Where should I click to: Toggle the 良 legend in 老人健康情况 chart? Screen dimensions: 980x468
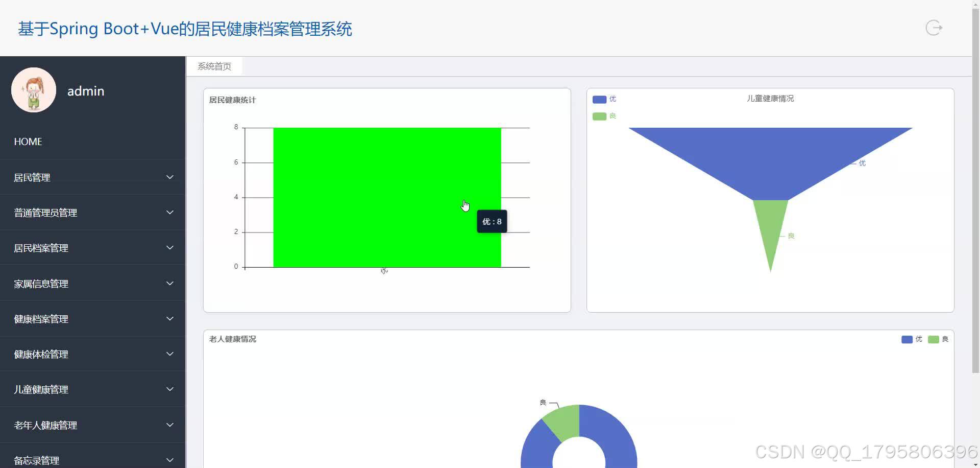938,339
